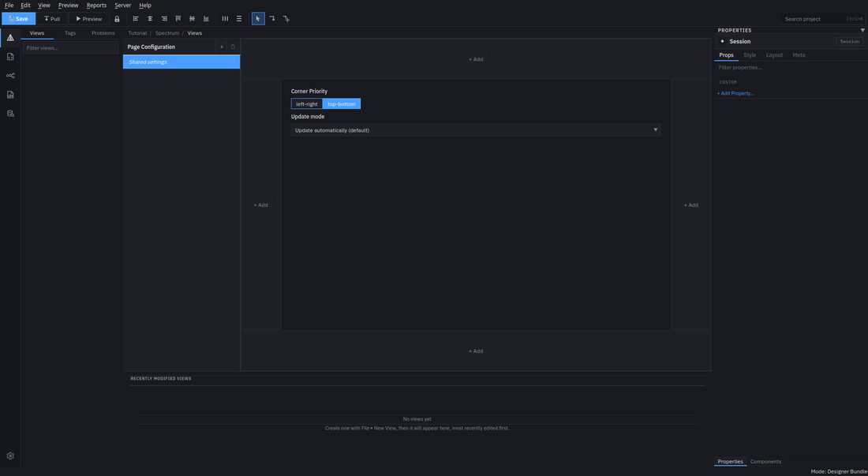
Task: Switch to the Style properties tab
Action: coord(750,55)
